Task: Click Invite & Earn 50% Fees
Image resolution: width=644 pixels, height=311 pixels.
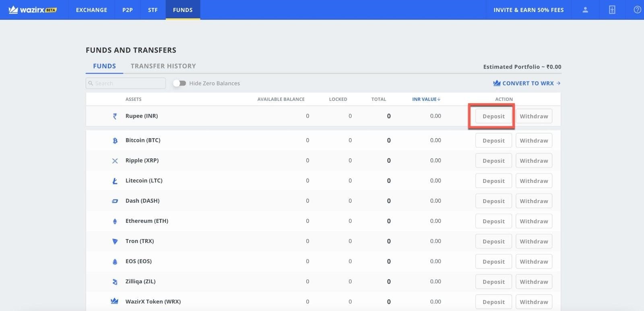Action: (528, 10)
